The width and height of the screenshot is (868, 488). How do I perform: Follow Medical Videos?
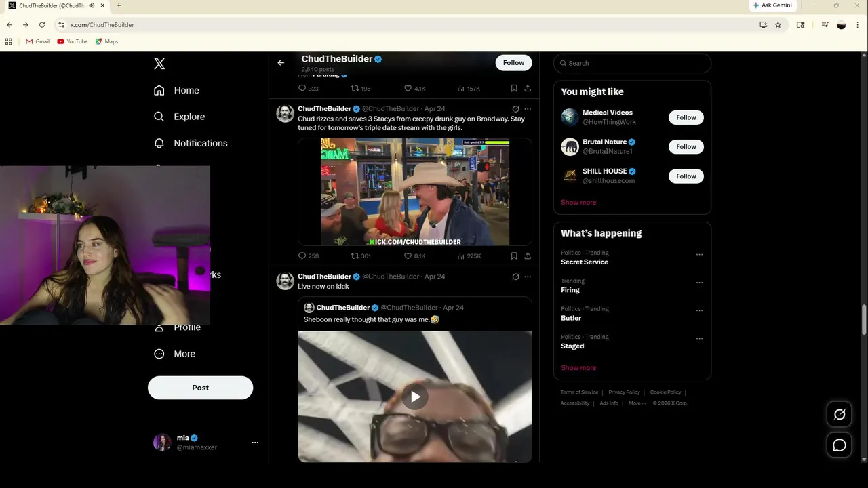(x=686, y=117)
